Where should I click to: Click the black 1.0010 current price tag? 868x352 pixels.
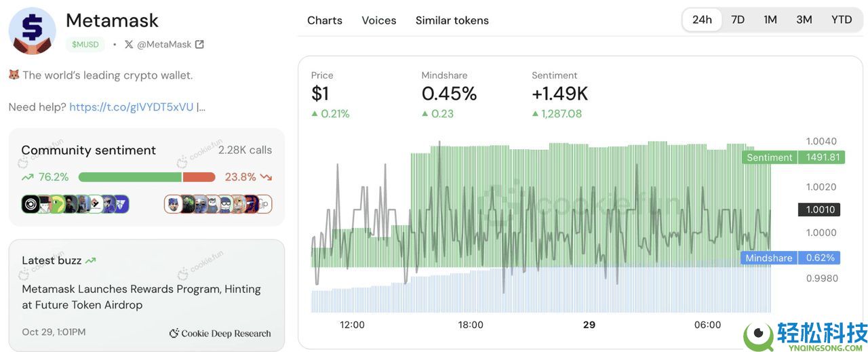(820, 210)
